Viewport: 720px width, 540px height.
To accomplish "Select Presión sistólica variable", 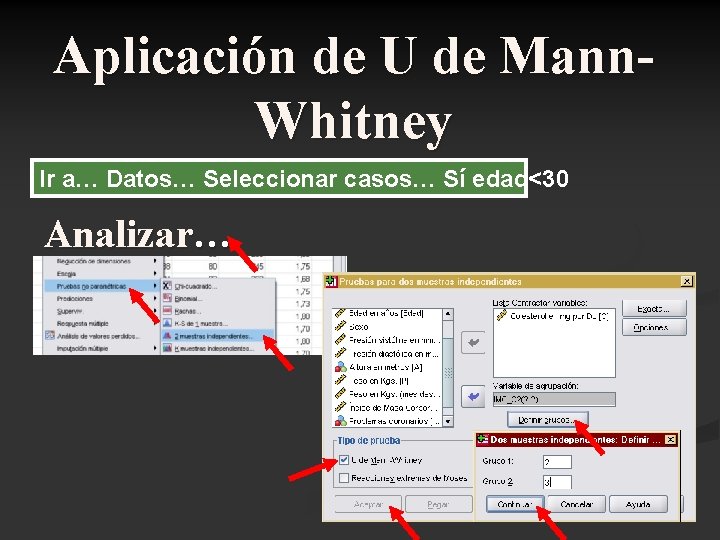I will tap(387, 340).
